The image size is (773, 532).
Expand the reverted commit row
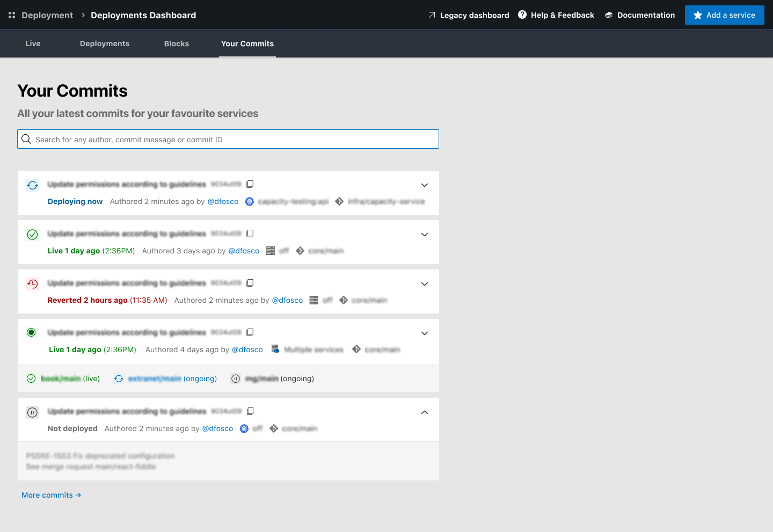pyautogui.click(x=425, y=283)
